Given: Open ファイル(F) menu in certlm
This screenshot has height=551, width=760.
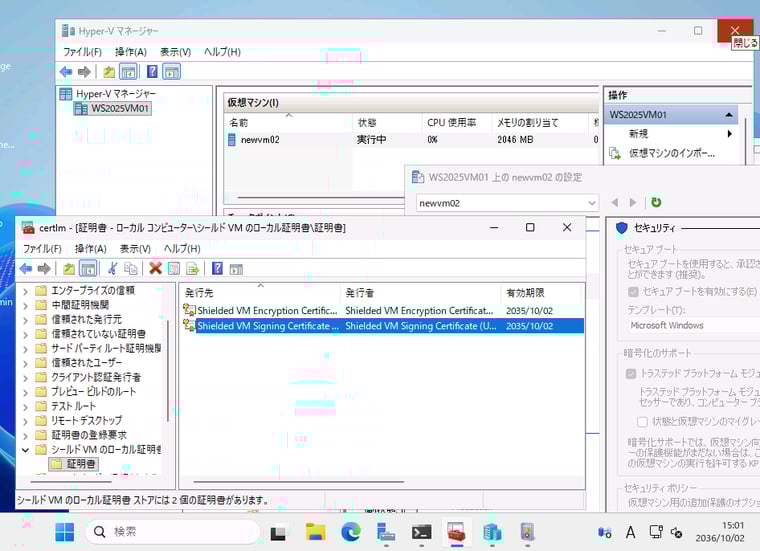Looking at the screenshot, I should pos(42,249).
